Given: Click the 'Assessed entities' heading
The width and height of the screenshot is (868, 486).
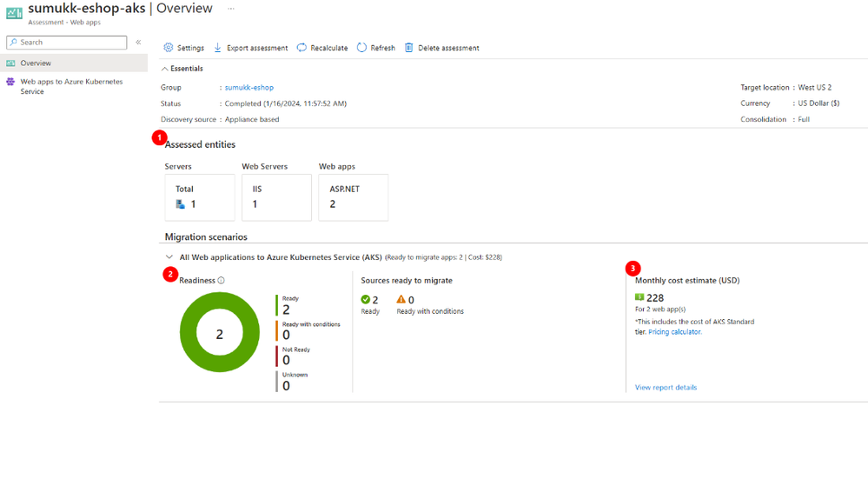Looking at the screenshot, I should pos(200,144).
